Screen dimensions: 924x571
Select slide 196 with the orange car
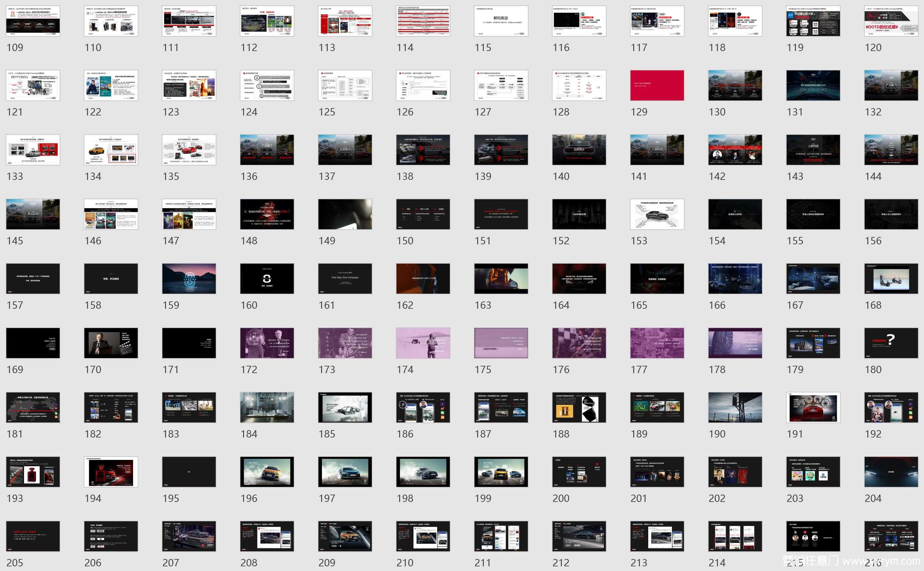click(x=267, y=472)
